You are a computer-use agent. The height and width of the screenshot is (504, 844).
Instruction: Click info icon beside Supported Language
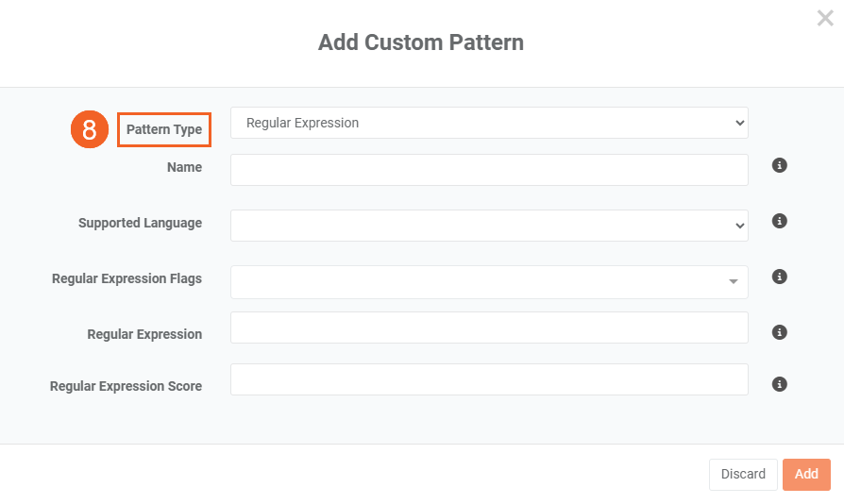(780, 221)
